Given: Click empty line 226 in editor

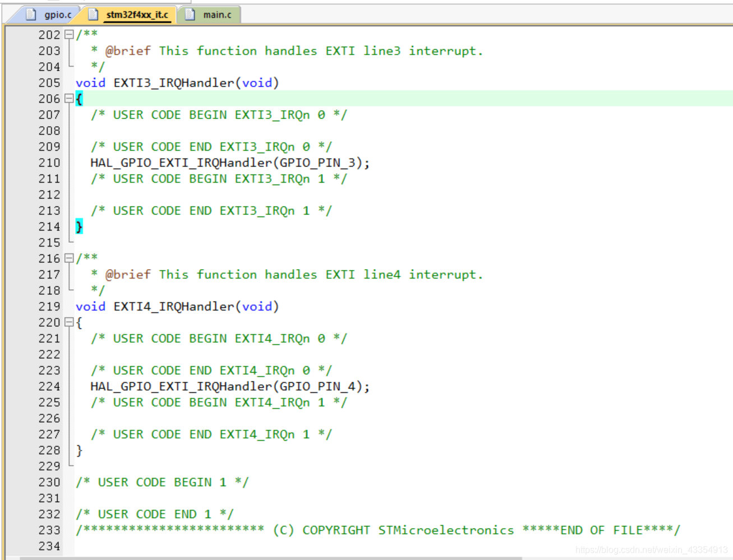Looking at the screenshot, I should [x=403, y=418].
